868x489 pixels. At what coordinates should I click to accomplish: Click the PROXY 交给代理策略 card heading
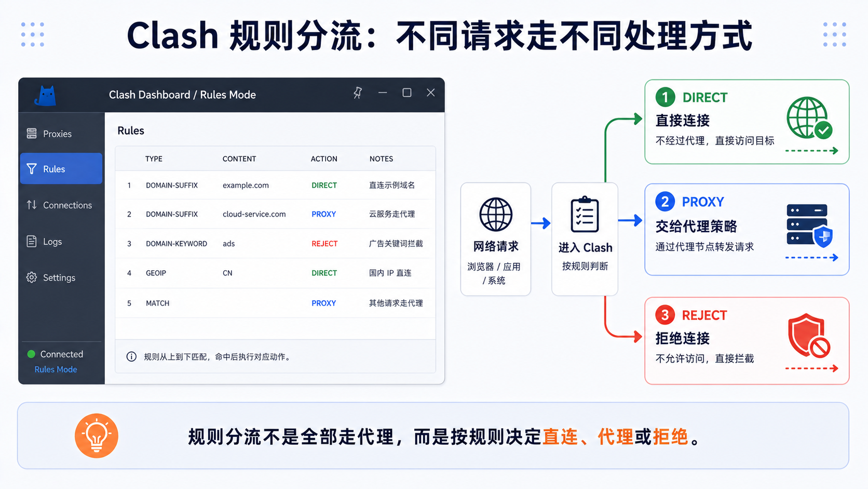(696, 227)
